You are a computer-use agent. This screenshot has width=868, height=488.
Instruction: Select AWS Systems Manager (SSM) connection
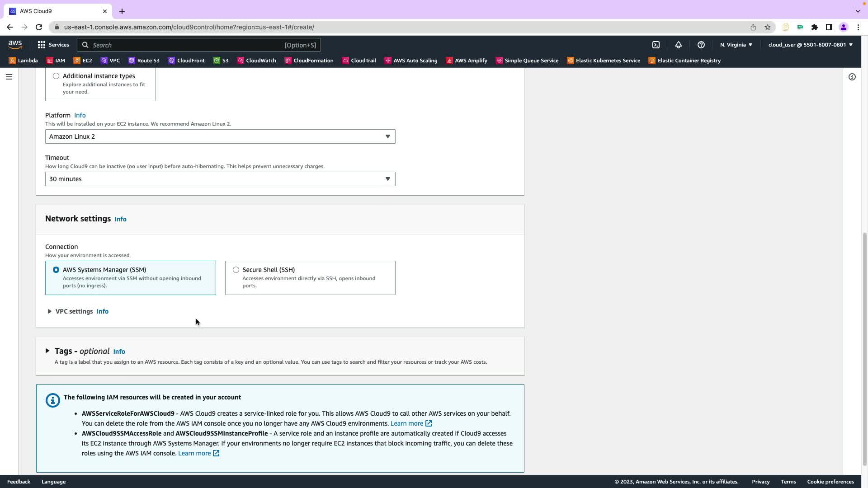pos(56,270)
